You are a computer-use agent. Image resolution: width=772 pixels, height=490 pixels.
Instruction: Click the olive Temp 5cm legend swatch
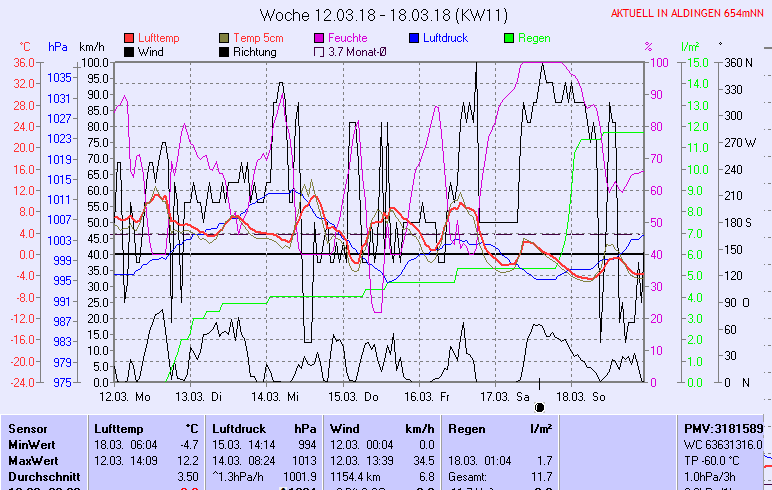tap(225, 38)
